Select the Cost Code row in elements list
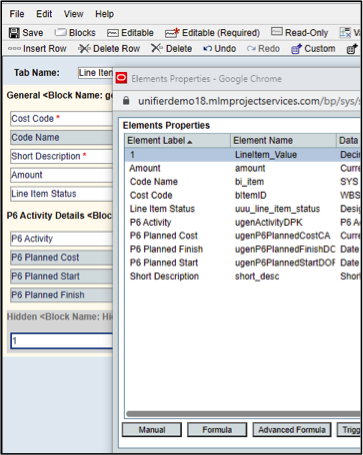This screenshot has height=455, width=363. tap(243, 195)
